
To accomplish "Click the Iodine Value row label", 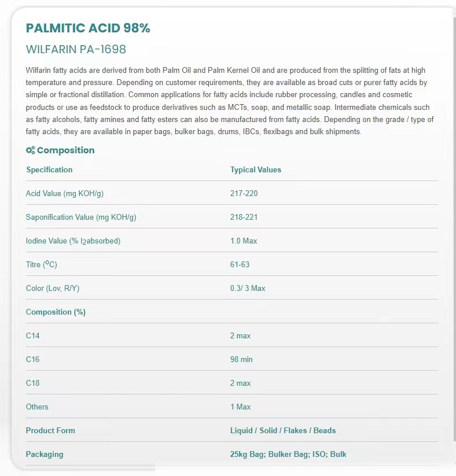I will 73,241.
